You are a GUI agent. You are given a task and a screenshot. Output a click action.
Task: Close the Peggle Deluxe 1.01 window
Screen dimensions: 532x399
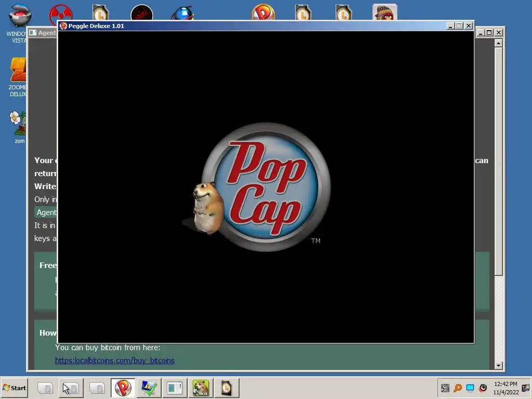469,26
